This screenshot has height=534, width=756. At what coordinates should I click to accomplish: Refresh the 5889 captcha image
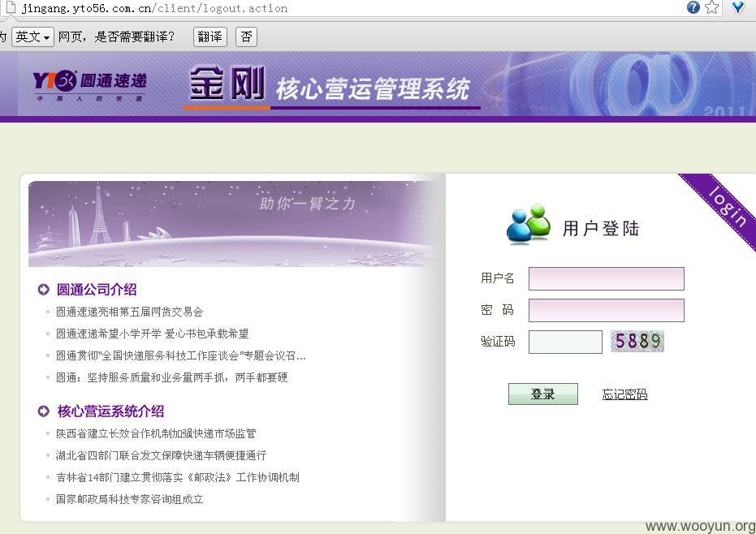coord(637,341)
